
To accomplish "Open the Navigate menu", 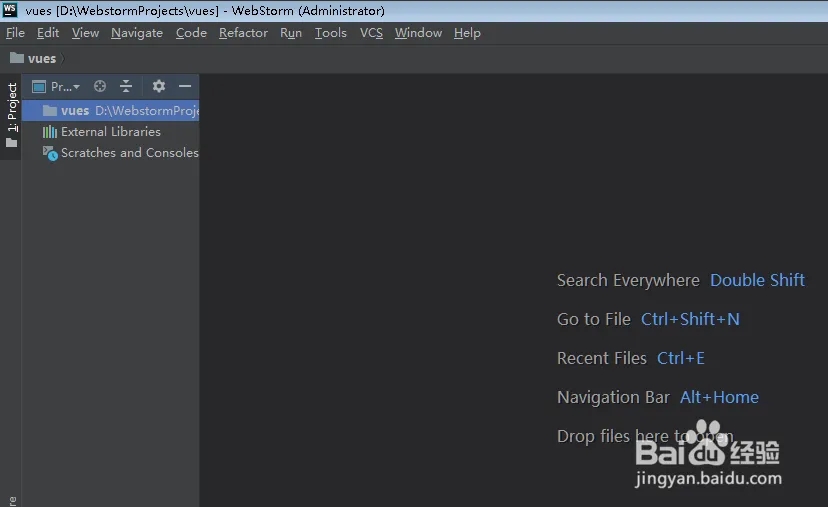I will click(137, 33).
